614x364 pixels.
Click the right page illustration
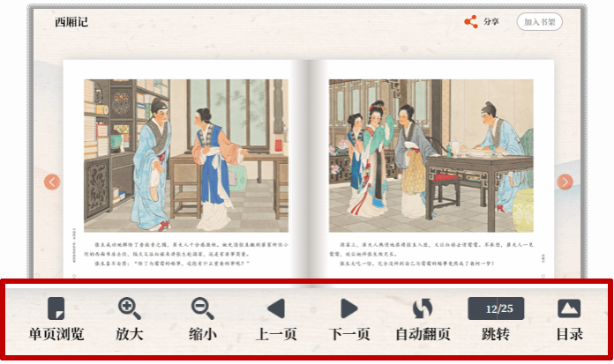[x=431, y=155]
